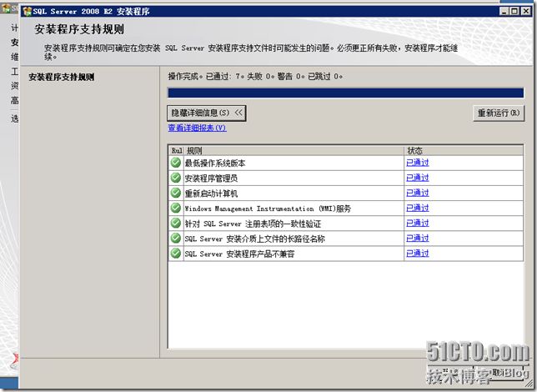
Task: Click green check icon for 长路径名称 rule
Action: 176,238
